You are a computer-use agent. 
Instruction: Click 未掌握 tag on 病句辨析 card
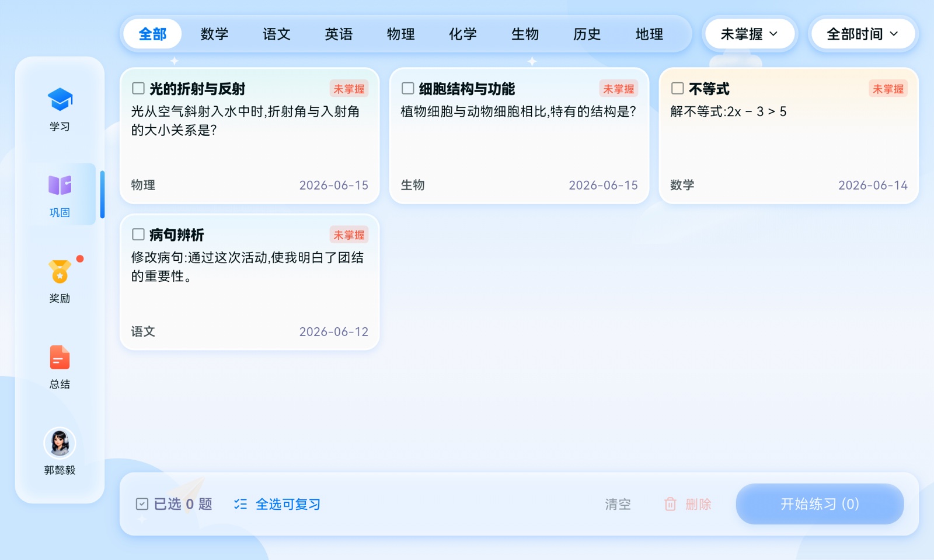pos(349,235)
